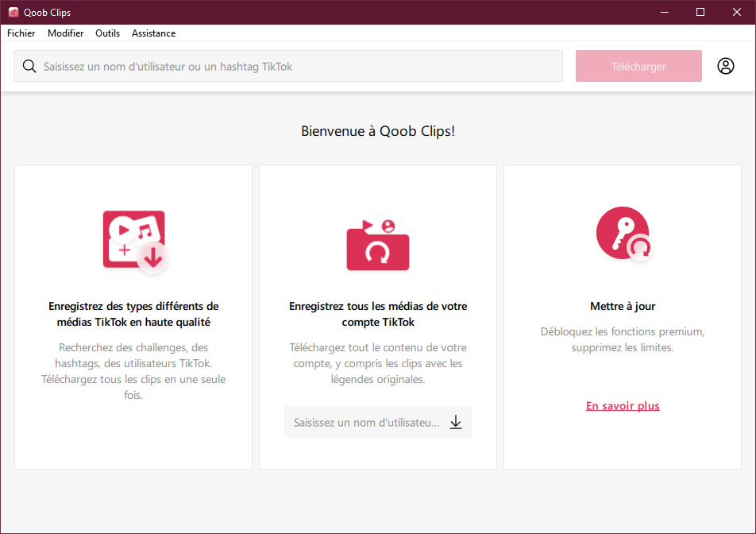Image resolution: width=756 pixels, height=534 pixels.
Task: Close the Qoob Clips window
Action: pyautogui.click(x=737, y=12)
